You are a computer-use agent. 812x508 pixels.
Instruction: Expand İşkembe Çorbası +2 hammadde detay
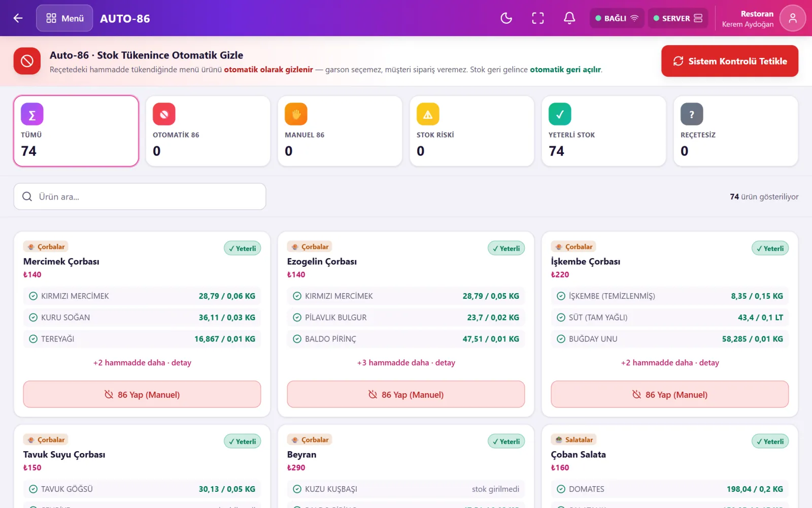coord(670,363)
